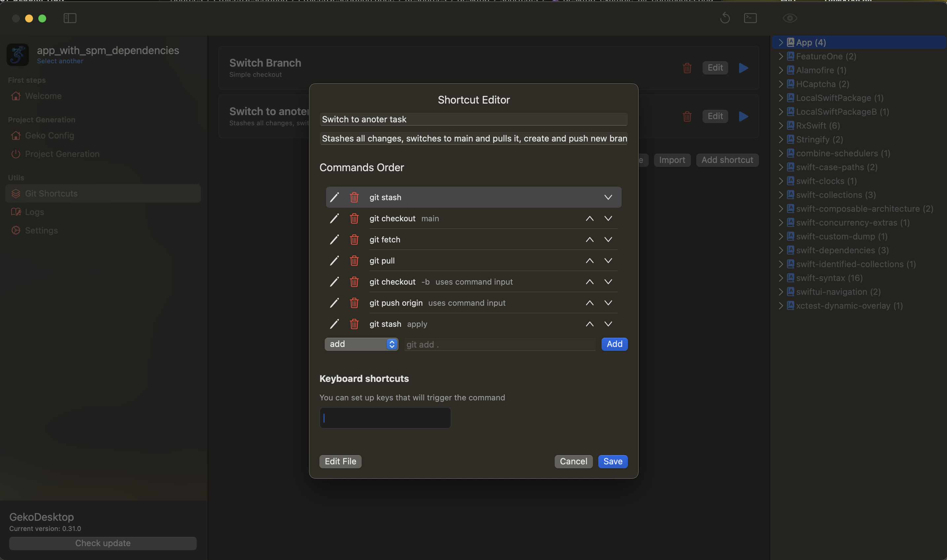947x560 pixels.
Task: Open the terminal icon in toolbar
Action: pyautogui.click(x=750, y=18)
